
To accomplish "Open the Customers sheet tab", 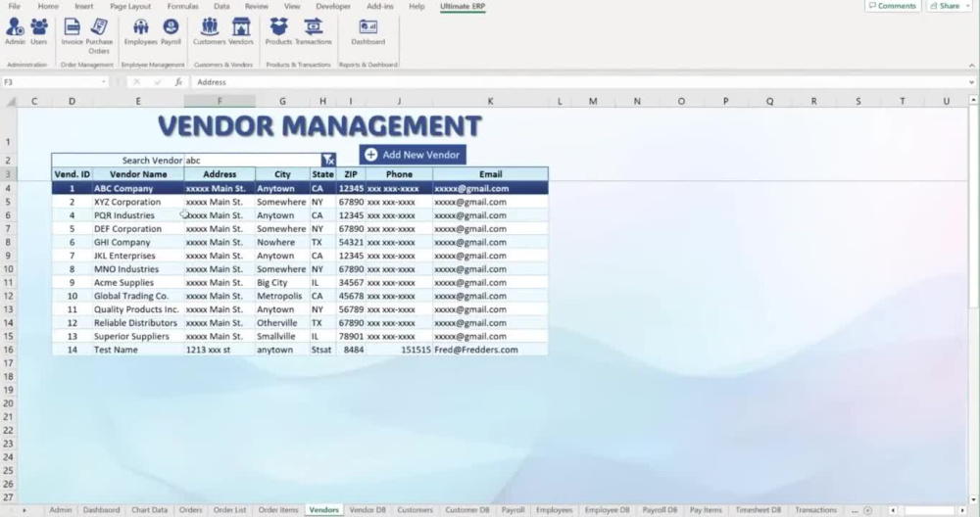I will pos(415,510).
